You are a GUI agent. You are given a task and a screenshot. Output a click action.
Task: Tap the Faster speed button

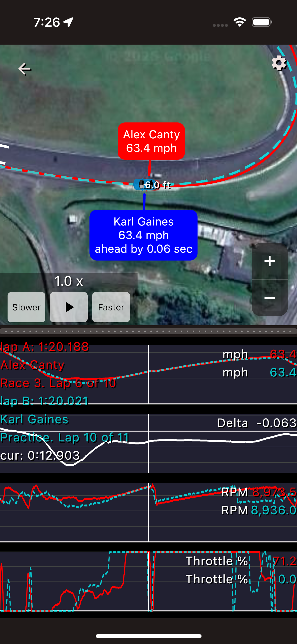[111, 307]
